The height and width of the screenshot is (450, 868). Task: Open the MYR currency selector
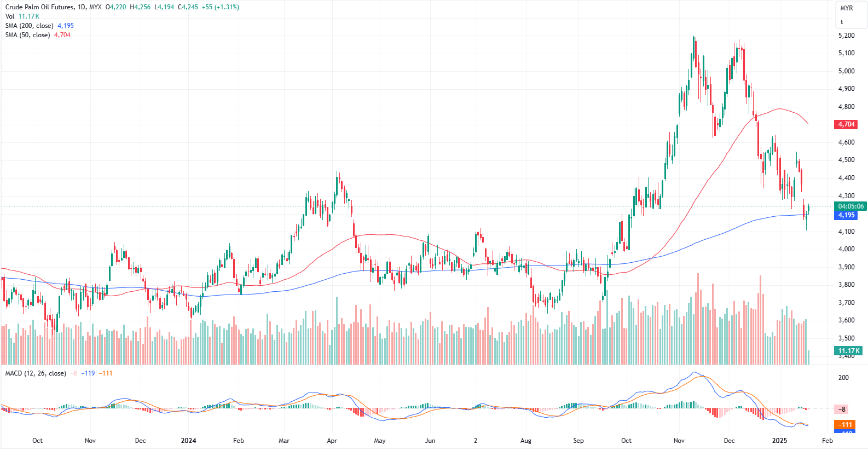(846, 8)
